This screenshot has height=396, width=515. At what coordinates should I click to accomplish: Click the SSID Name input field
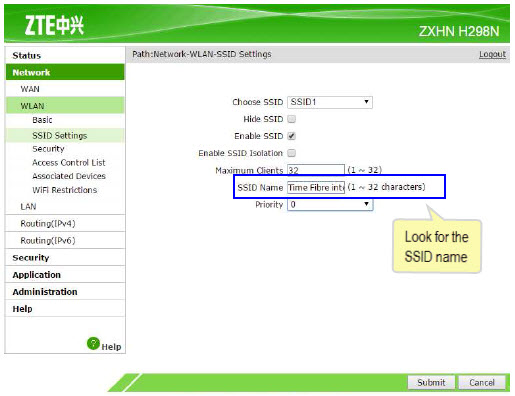pos(316,187)
